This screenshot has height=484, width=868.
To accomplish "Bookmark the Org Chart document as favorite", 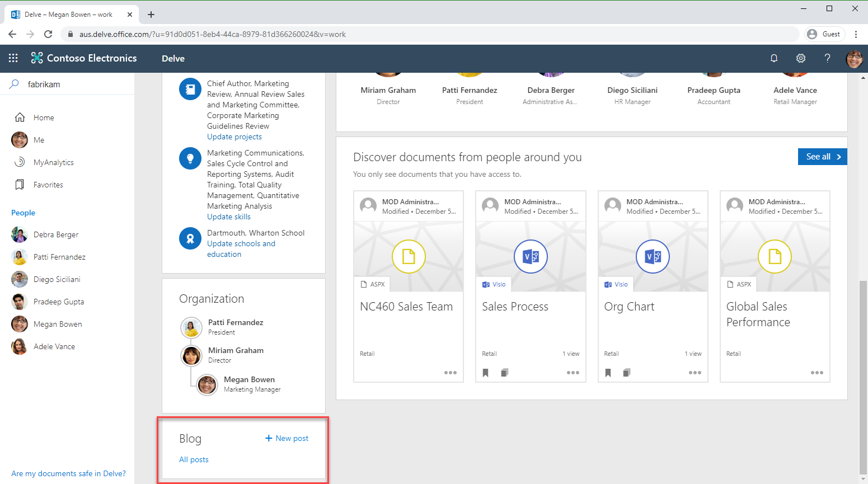I will pyautogui.click(x=608, y=373).
